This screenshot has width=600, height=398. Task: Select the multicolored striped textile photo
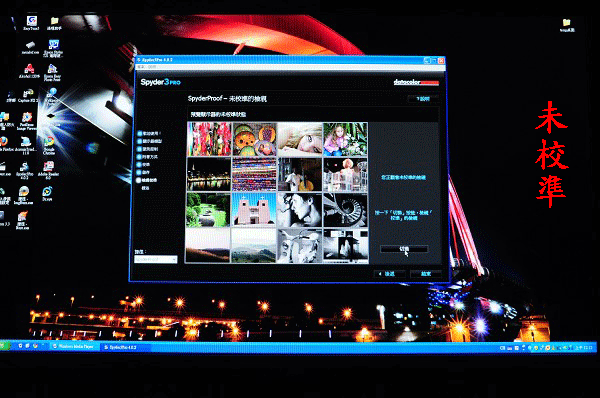(x=254, y=174)
